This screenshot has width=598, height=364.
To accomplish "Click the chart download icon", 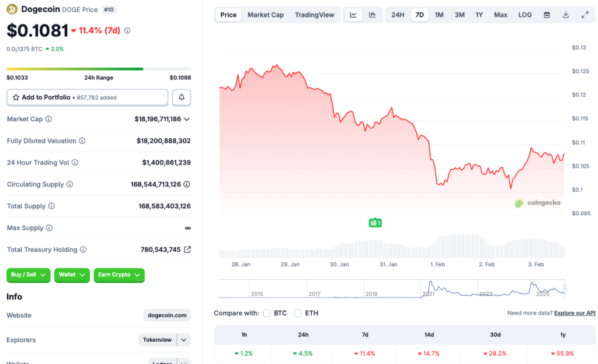I will [x=565, y=15].
